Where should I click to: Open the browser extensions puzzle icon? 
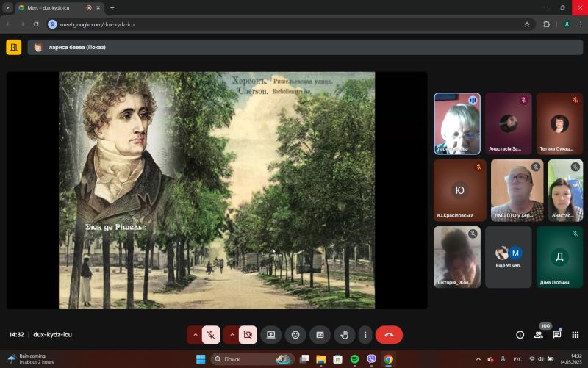(x=546, y=24)
